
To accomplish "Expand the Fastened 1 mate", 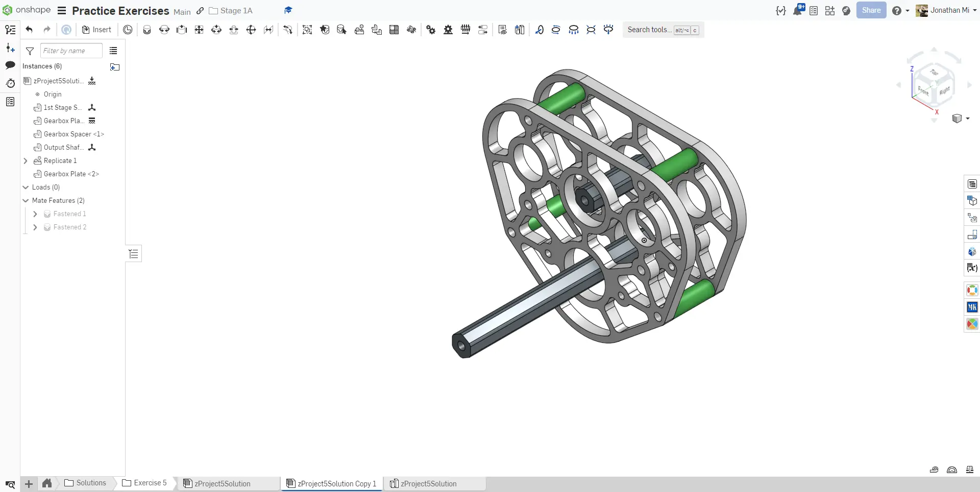I will [35, 214].
